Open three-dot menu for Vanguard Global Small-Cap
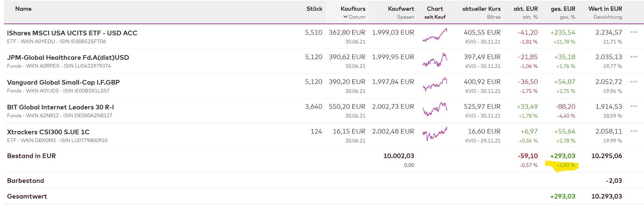 point(634,82)
